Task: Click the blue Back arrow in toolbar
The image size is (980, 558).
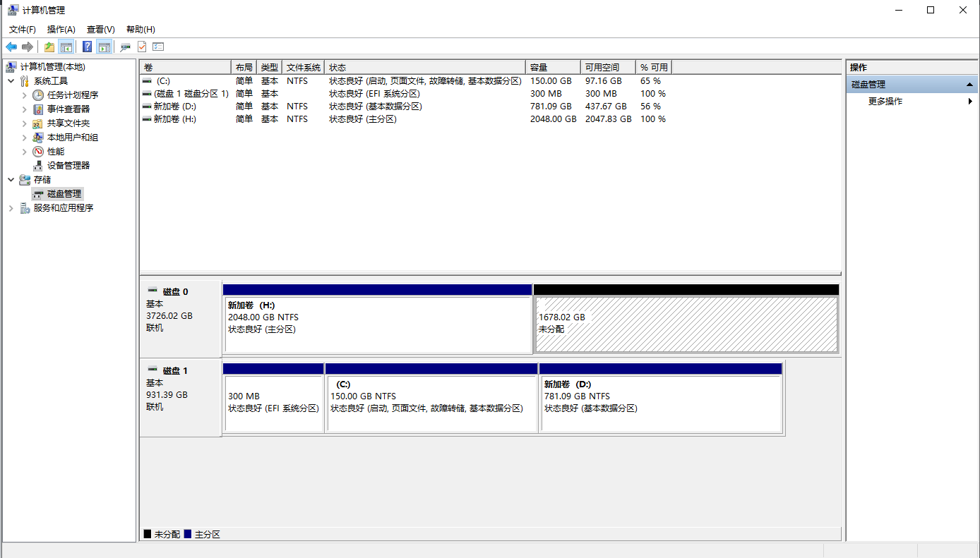Action: pos(11,47)
